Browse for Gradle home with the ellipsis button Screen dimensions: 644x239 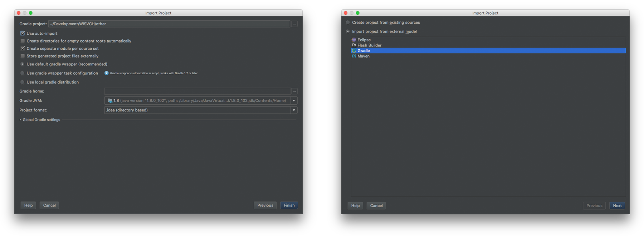pyautogui.click(x=294, y=91)
